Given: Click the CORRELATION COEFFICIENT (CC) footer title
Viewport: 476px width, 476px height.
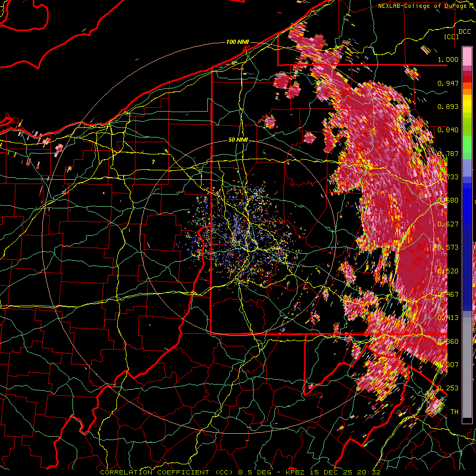Looking at the screenshot, I should coord(167,472).
